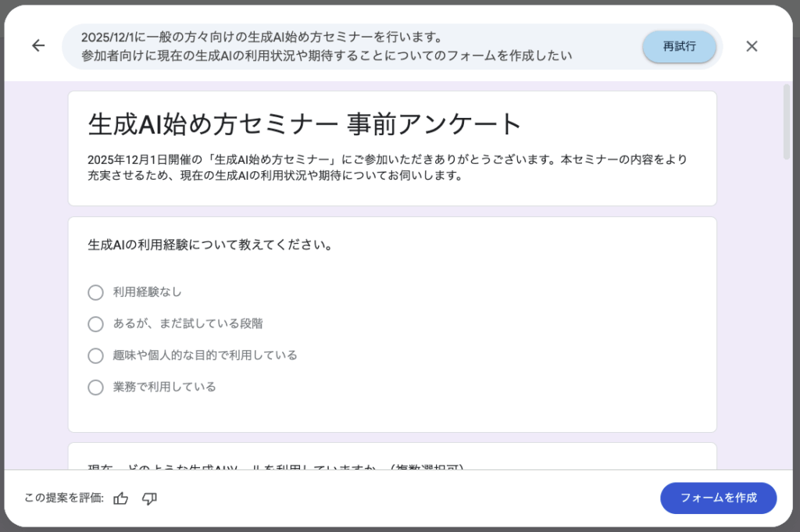Click the この提案を評価 label
This screenshot has height=532, width=800.
point(63,498)
